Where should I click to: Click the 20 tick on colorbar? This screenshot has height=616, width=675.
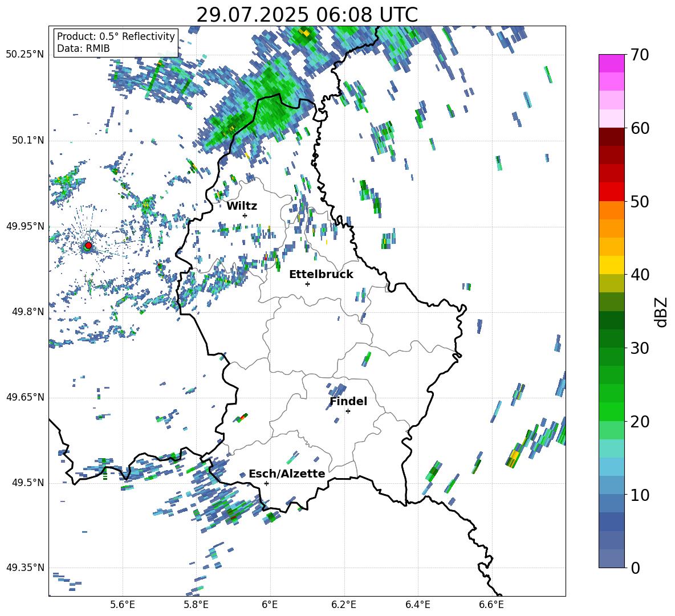click(x=640, y=421)
